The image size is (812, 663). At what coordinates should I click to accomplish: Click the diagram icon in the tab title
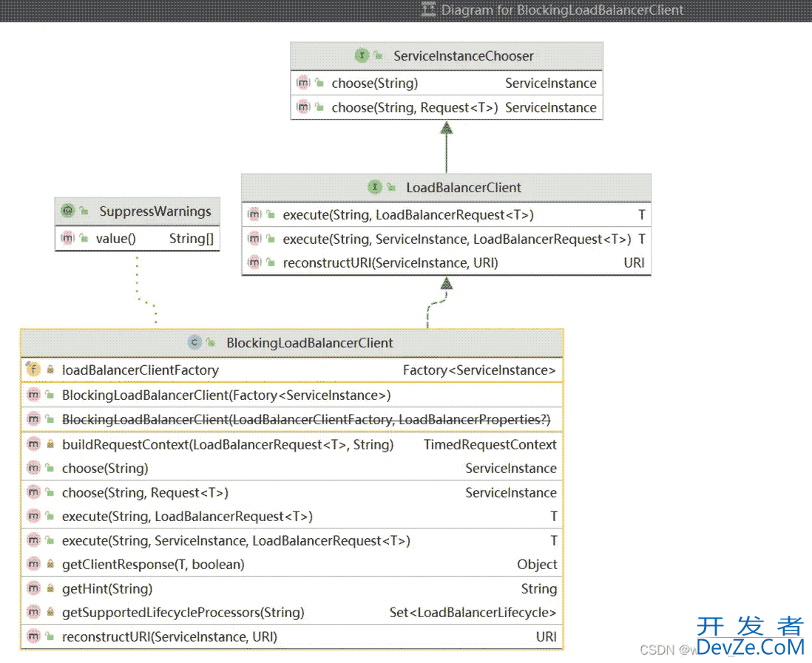(428, 10)
